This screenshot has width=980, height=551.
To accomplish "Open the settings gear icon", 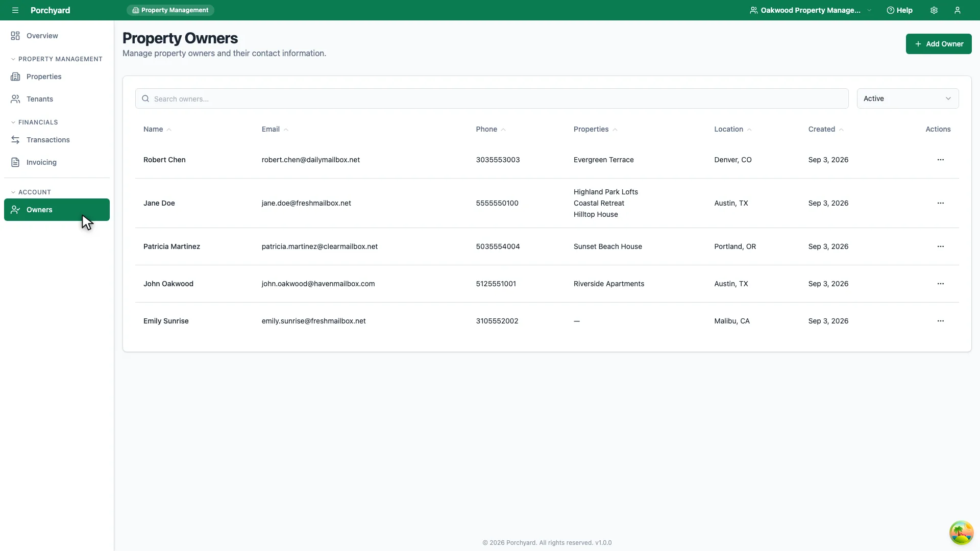I will coord(934,10).
